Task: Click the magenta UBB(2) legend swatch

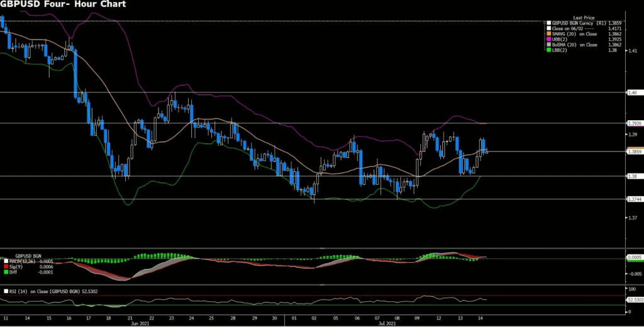Action: tap(548, 39)
